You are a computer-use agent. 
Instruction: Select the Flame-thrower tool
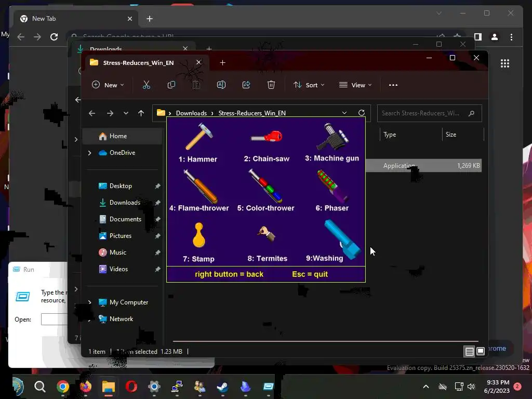tap(199, 191)
